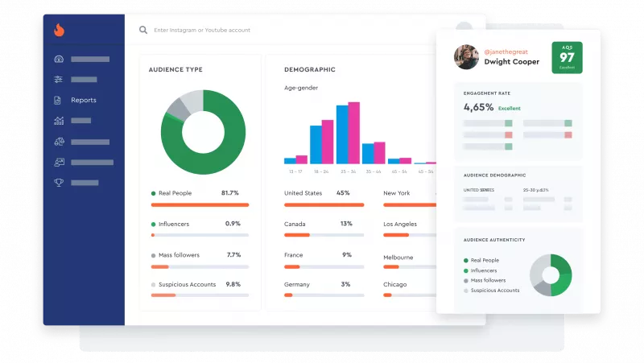Select the Dwight Cooper name
Image resolution: width=644 pixels, height=363 pixels.
511,62
